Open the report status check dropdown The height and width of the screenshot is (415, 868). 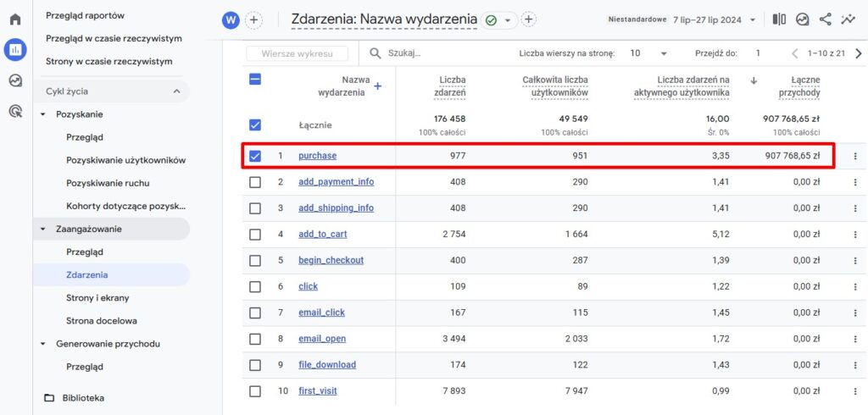point(499,20)
